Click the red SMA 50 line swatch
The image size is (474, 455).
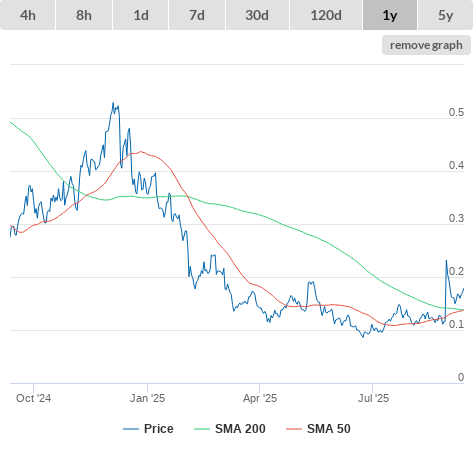click(x=294, y=429)
